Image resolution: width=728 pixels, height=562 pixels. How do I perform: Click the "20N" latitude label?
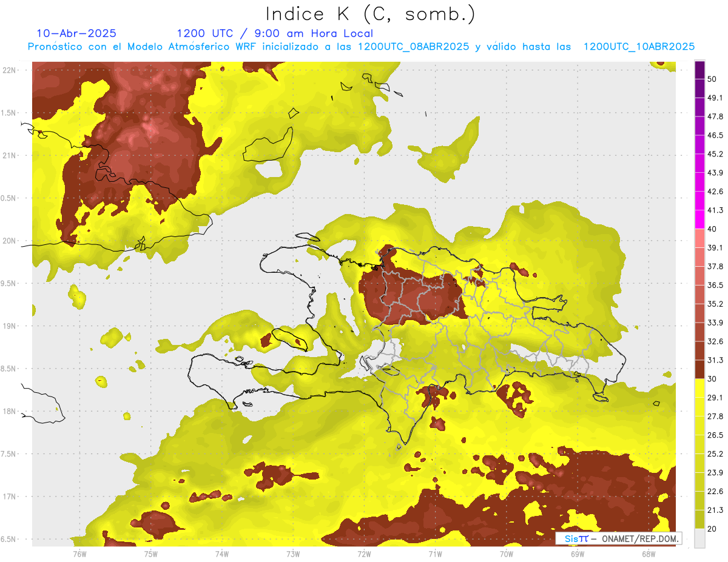[x=10, y=241]
